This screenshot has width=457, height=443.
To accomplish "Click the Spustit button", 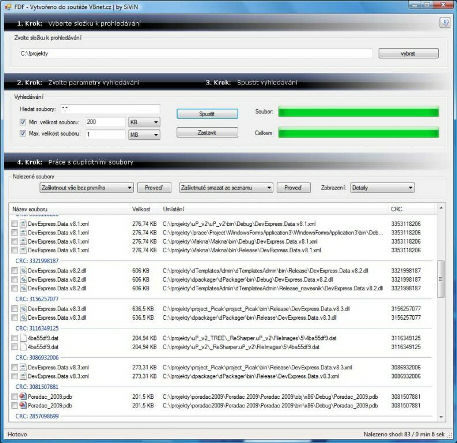I will pyautogui.click(x=207, y=114).
